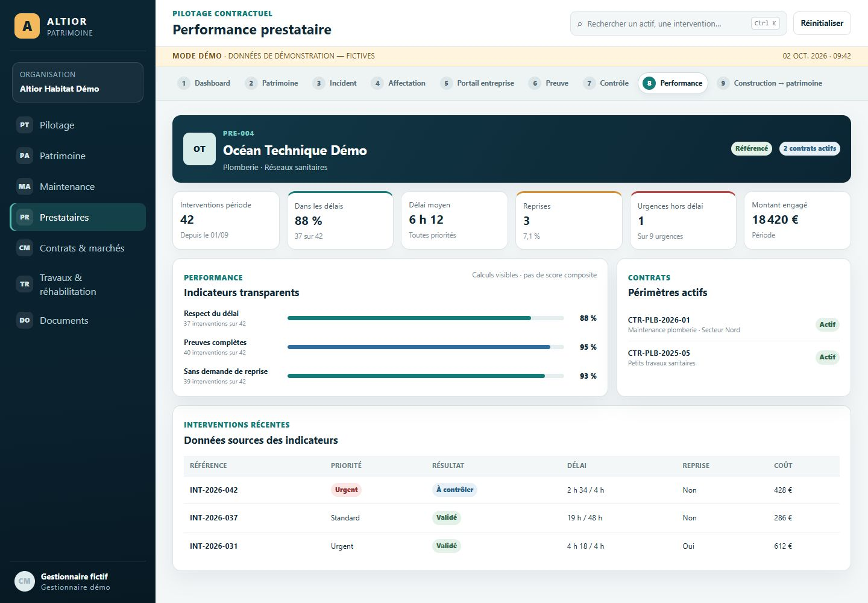Click the PR icon beside Prestataires
The width and height of the screenshot is (868, 603).
[25, 217]
